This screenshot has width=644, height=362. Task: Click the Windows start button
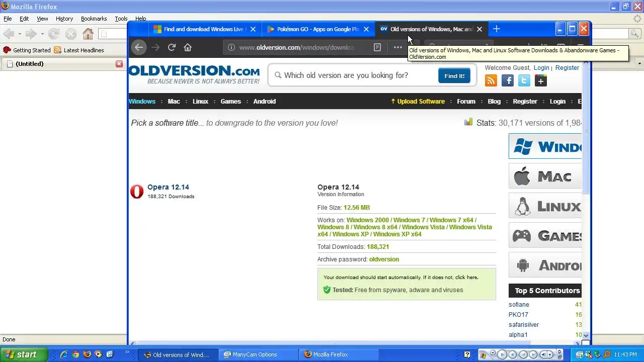[x=24, y=354]
